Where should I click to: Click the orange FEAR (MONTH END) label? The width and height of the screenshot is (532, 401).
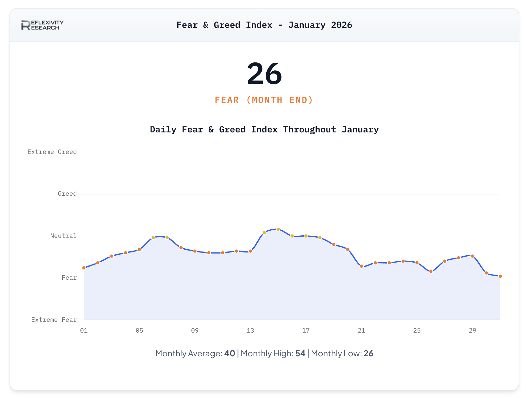(x=264, y=100)
